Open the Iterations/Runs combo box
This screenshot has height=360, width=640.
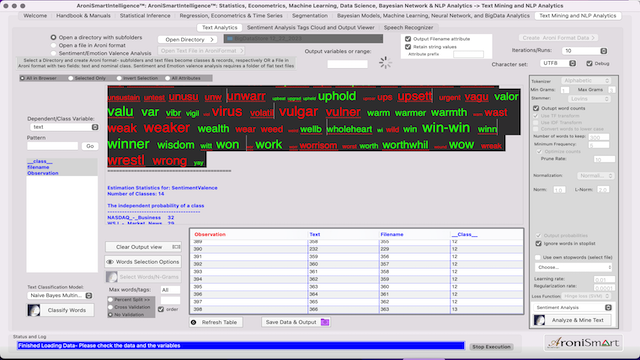pos(584,51)
